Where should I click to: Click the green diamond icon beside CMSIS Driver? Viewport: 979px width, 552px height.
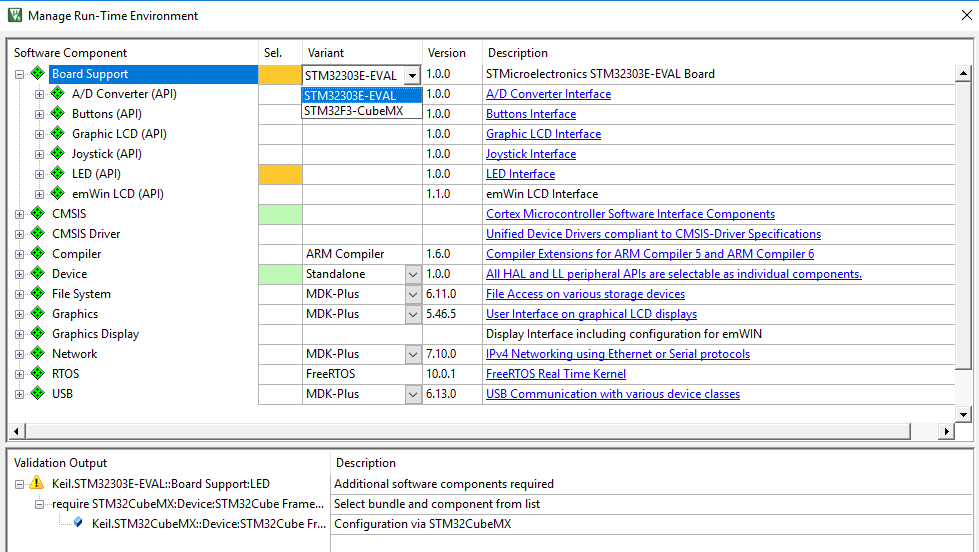tap(38, 233)
